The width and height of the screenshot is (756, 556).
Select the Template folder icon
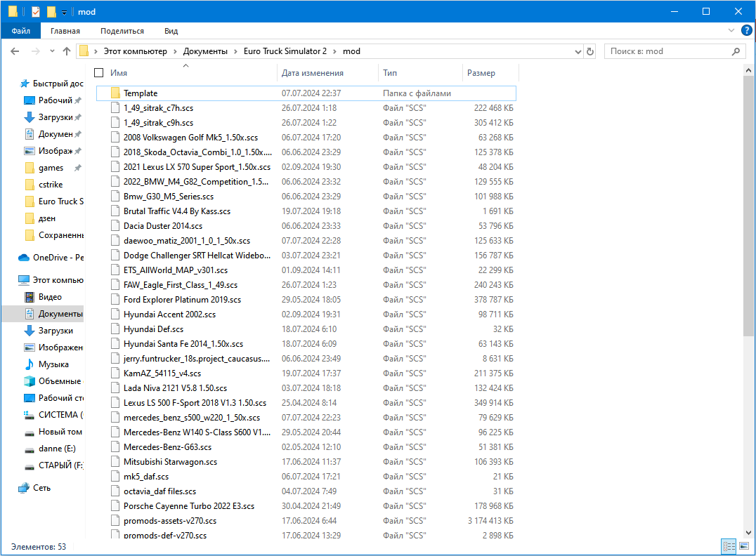(x=115, y=93)
